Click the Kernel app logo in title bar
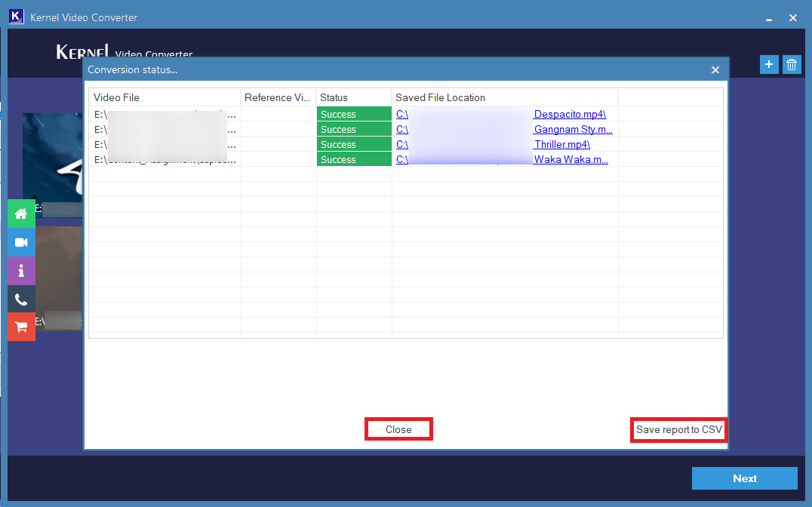The image size is (812, 507). (16, 17)
